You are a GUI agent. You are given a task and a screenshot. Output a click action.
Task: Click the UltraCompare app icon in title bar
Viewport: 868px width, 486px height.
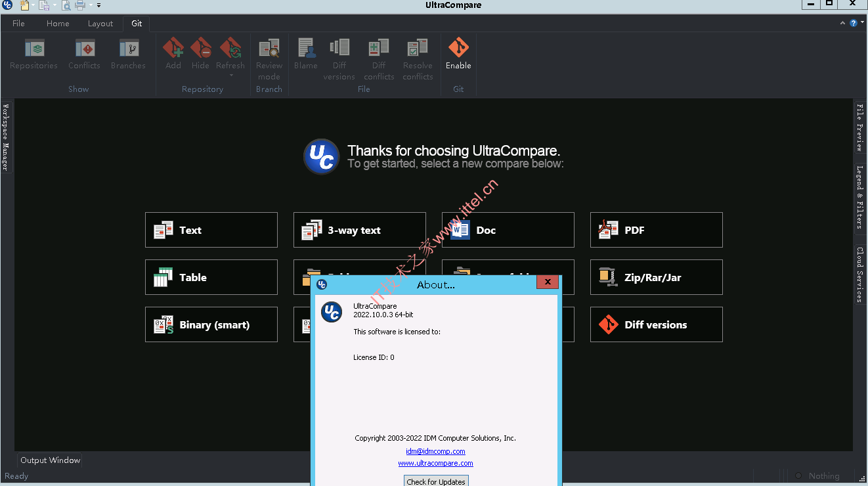pos(8,5)
